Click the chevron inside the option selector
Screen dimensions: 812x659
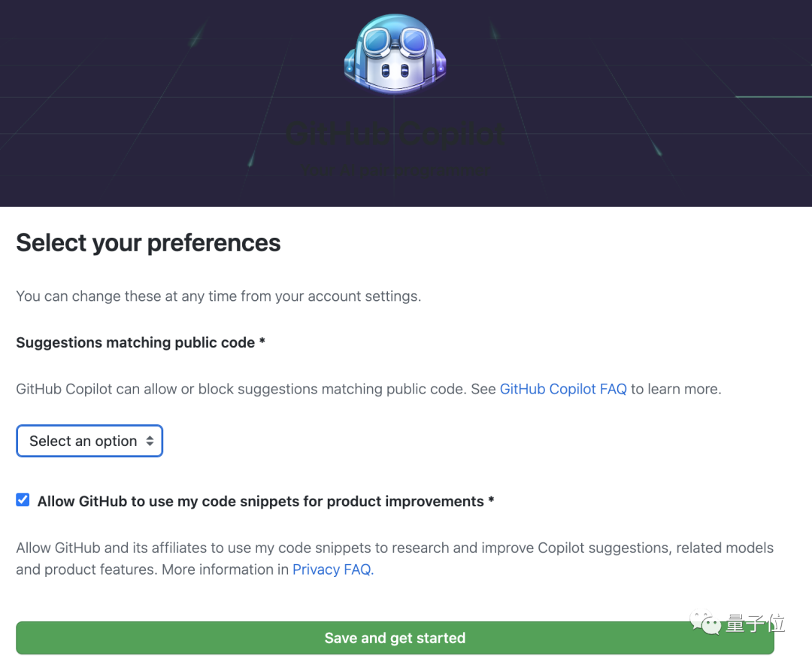coord(150,441)
